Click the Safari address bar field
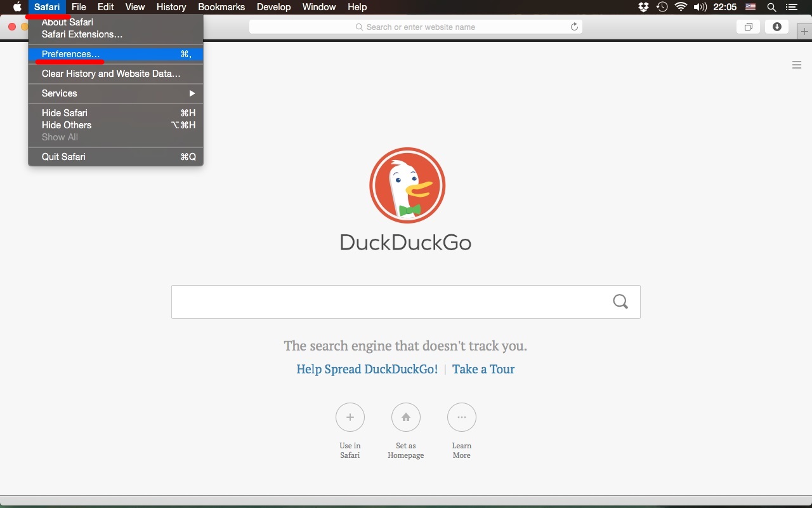Screen dimensions: 812x508 [x=416, y=27]
